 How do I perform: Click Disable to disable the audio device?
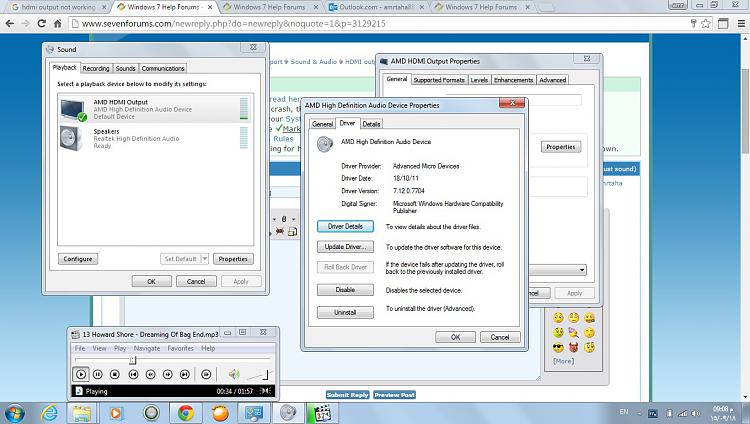pos(345,290)
